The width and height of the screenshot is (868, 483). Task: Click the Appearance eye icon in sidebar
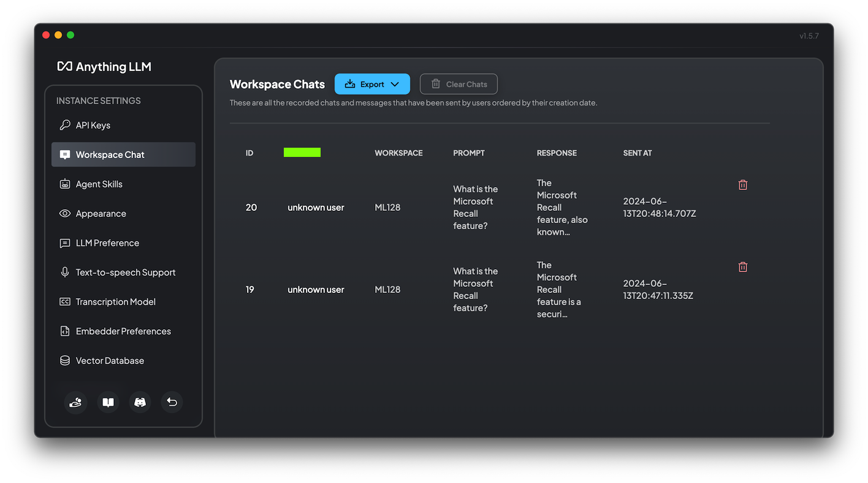point(65,213)
